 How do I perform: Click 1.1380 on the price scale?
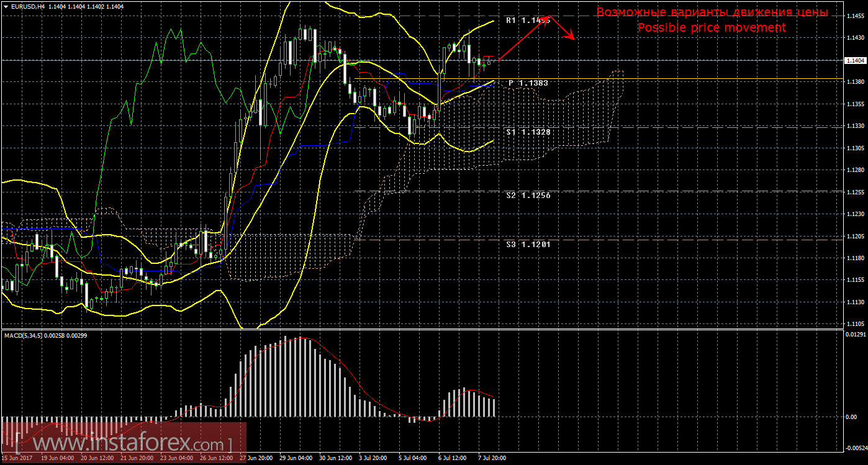point(856,83)
